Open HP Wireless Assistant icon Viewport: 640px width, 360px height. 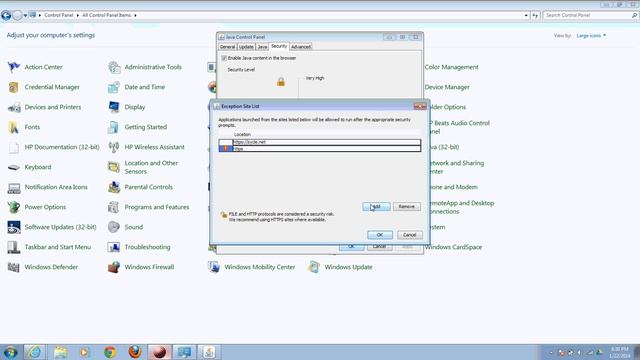pos(114,147)
